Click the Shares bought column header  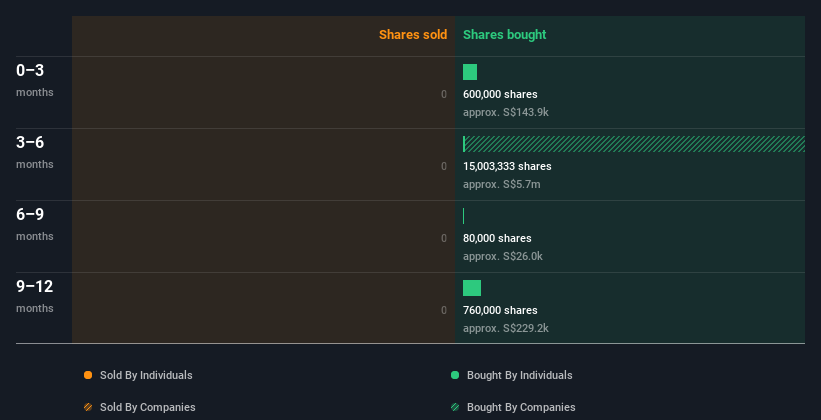[x=504, y=35]
